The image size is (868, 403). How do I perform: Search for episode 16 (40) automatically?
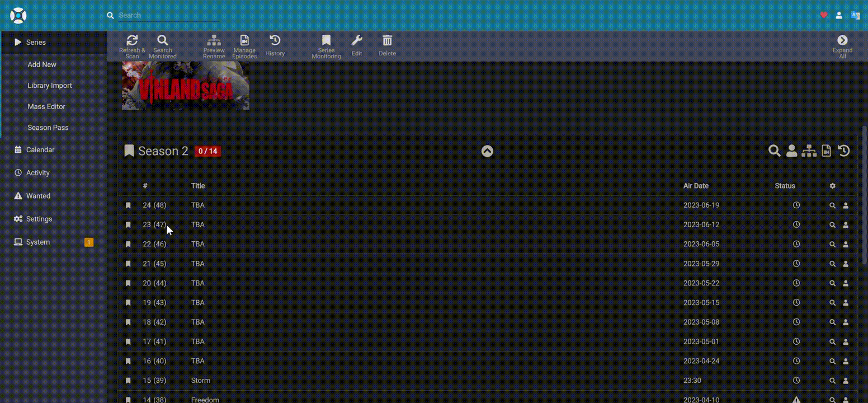pos(832,361)
